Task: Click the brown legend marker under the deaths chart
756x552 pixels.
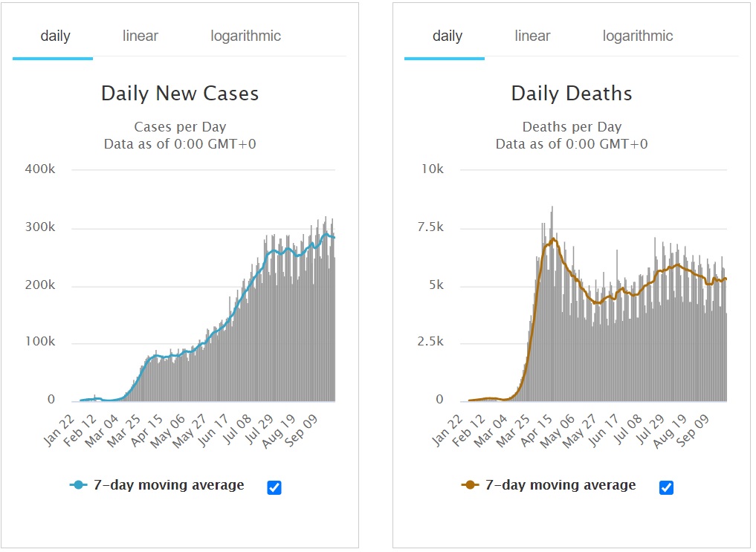Action: [469, 485]
